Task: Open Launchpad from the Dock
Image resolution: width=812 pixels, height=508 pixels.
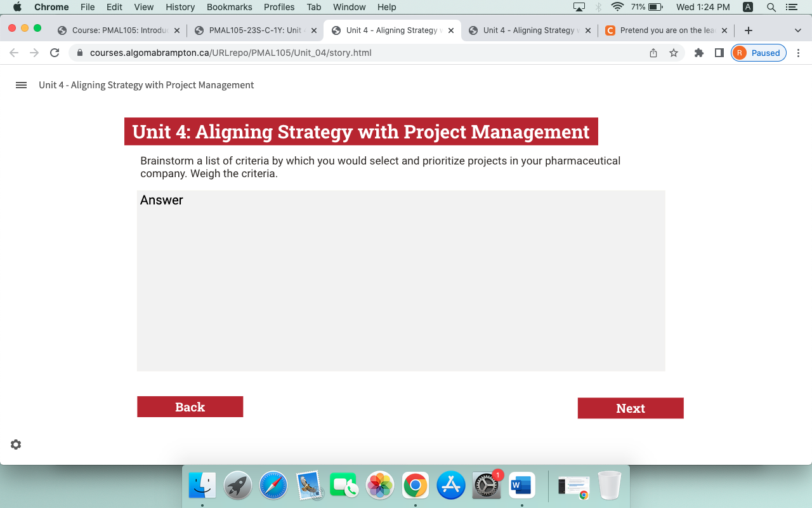Action: 238,486
